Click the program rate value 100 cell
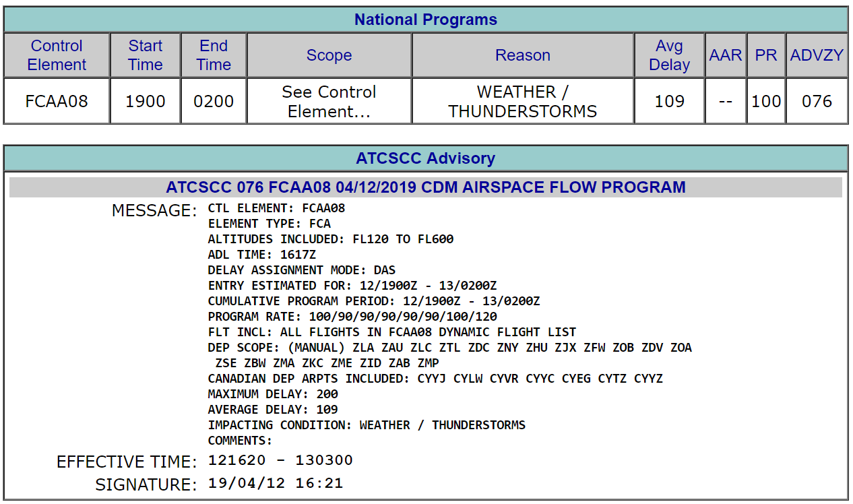 [766, 101]
